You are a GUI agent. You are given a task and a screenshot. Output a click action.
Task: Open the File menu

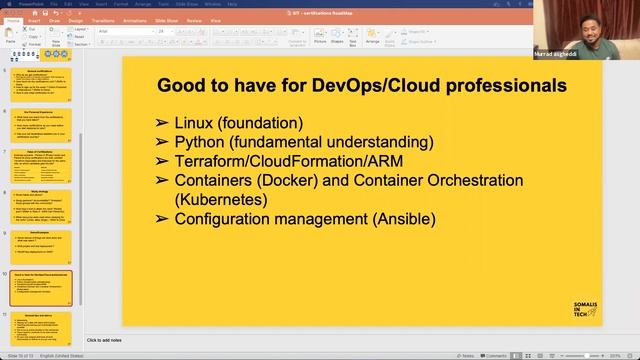pyautogui.click(x=53, y=4)
